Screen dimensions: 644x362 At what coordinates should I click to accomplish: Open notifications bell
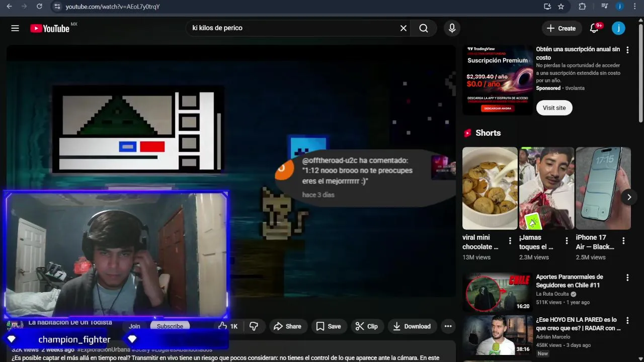pos(594,28)
